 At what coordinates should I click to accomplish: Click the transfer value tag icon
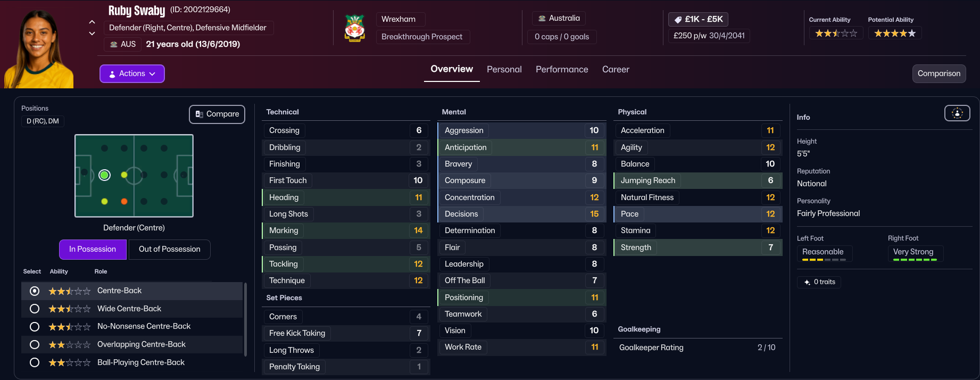click(x=678, y=20)
